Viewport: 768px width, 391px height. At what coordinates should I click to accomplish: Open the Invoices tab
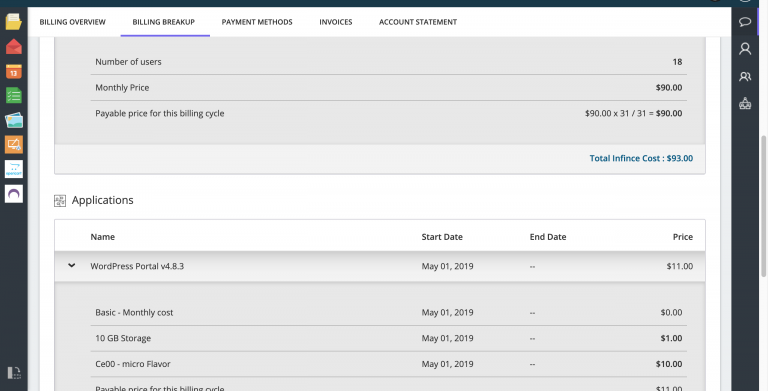pos(336,22)
